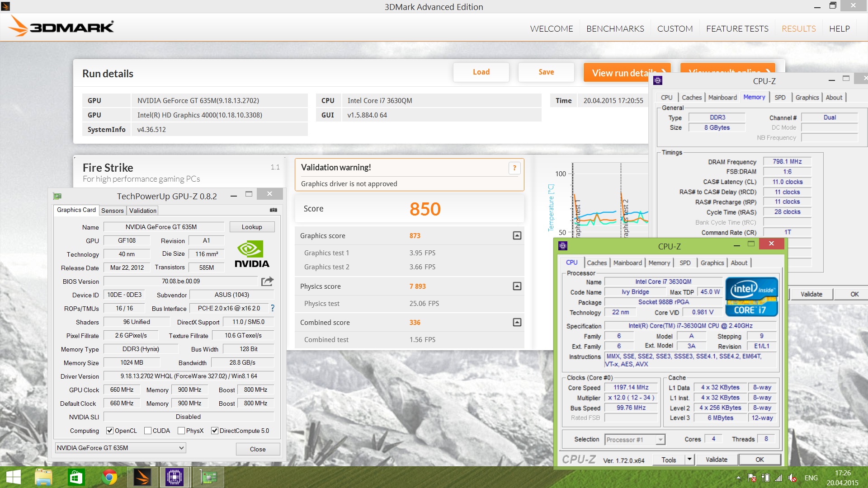Image resolution: width=868 pixels, height=488 pixels.
Task: Click the Lookup button in GPU-Z
Action: [252, 227]
